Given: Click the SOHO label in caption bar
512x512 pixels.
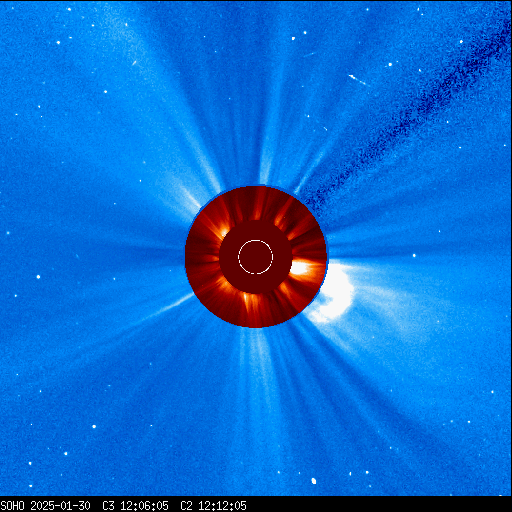Looking at the screenshot, I should 13,506.
